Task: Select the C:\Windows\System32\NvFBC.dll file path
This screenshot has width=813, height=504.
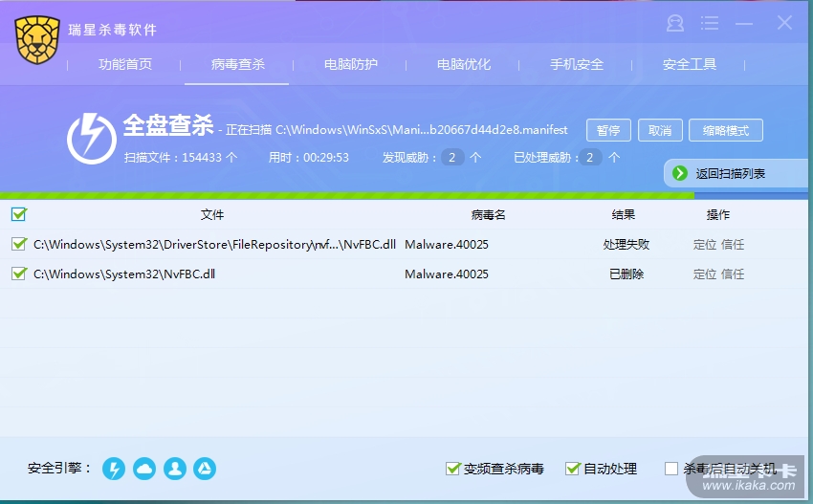Action: (x=124, y=274)
